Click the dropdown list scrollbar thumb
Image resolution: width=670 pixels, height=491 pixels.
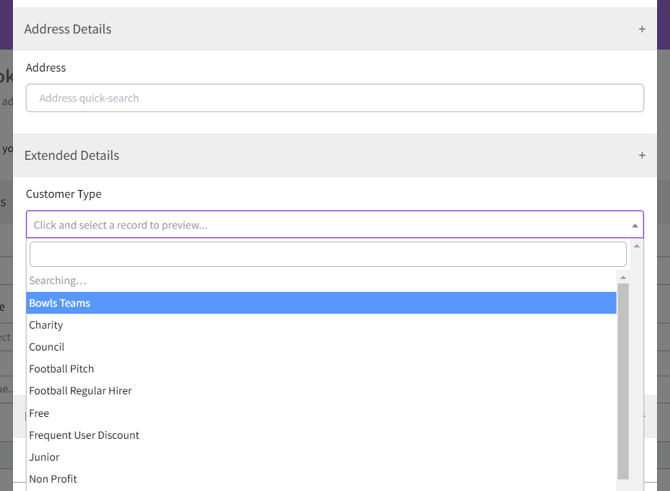(x=623, y=380)
